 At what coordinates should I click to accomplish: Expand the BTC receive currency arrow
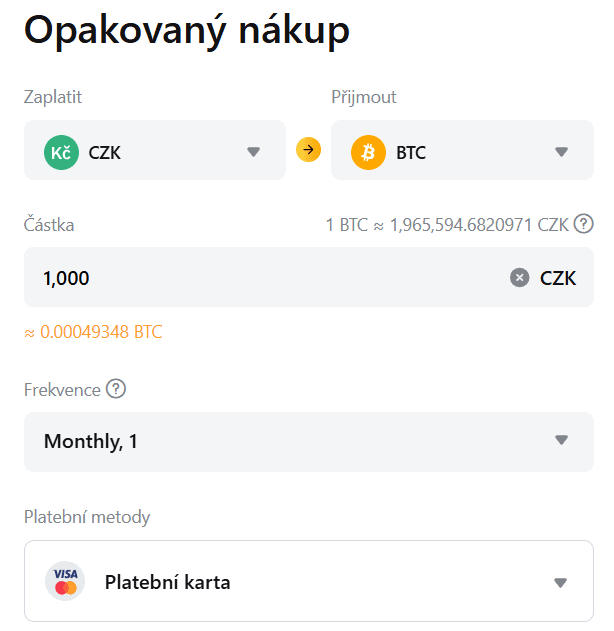tap(561, 152)
